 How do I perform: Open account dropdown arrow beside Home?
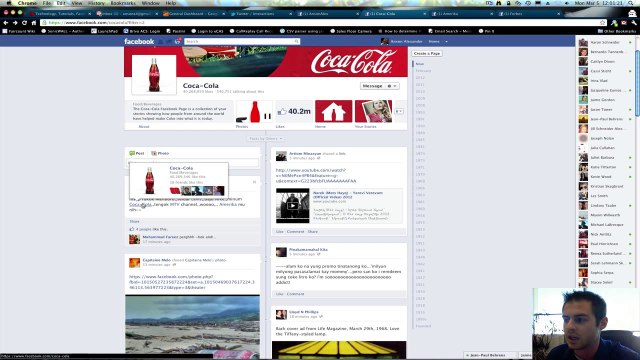coord(446,42)
